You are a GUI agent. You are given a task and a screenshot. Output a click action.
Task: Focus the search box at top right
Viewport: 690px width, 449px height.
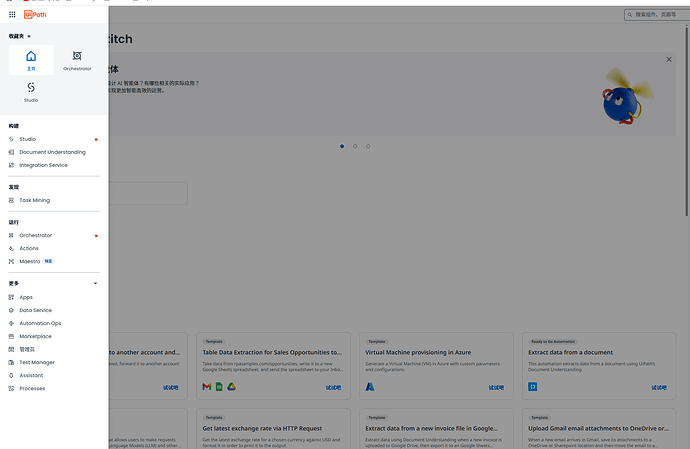pyautogui.click(x=657, y=15)
